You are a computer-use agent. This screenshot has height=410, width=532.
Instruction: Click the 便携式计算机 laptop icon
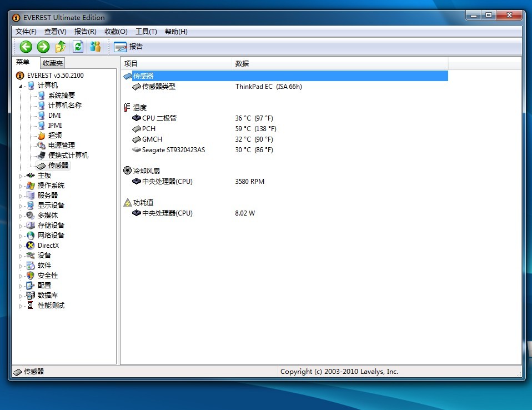[42, 156]
